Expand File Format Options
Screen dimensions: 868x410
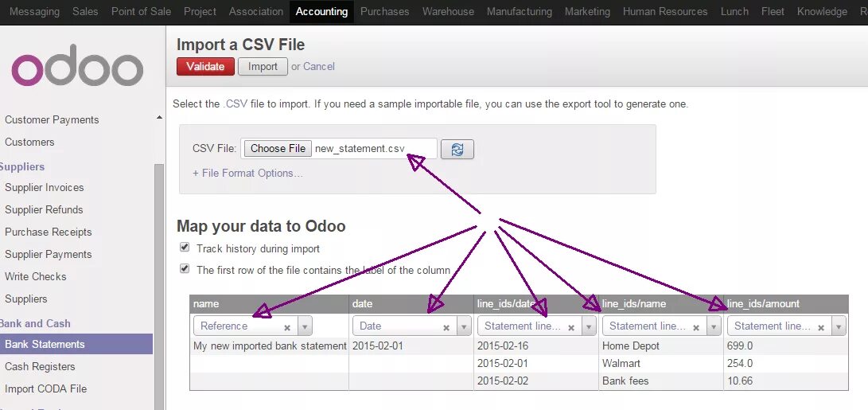[247, 174]
